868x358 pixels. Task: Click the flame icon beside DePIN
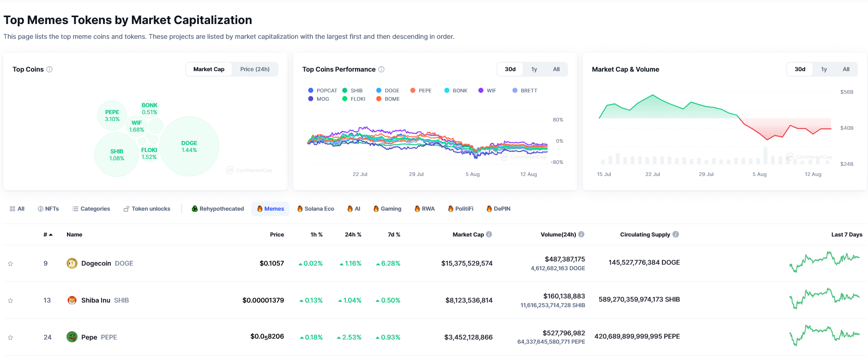click(x=489, y=209)
